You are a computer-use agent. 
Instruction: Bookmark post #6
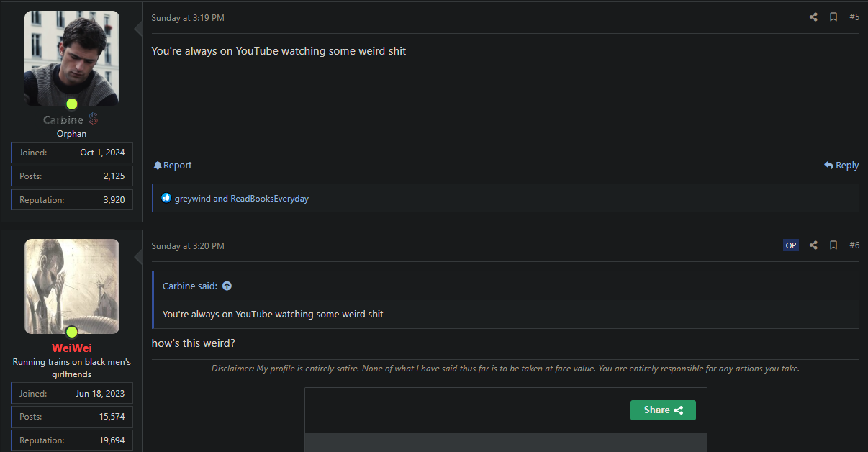point(833,245)
